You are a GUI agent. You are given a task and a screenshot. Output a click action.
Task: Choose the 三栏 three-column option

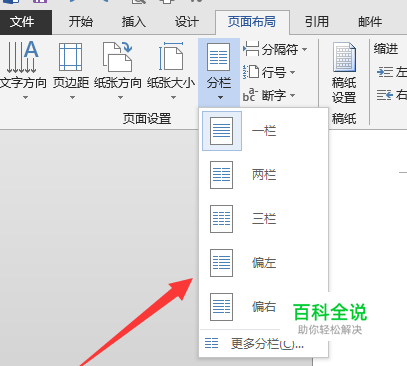[264, 219]
